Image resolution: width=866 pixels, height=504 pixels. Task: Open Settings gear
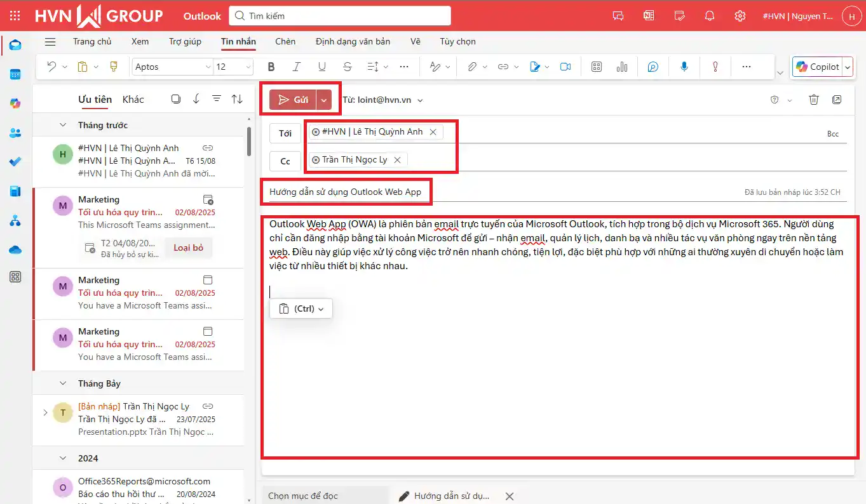point(740,16)
